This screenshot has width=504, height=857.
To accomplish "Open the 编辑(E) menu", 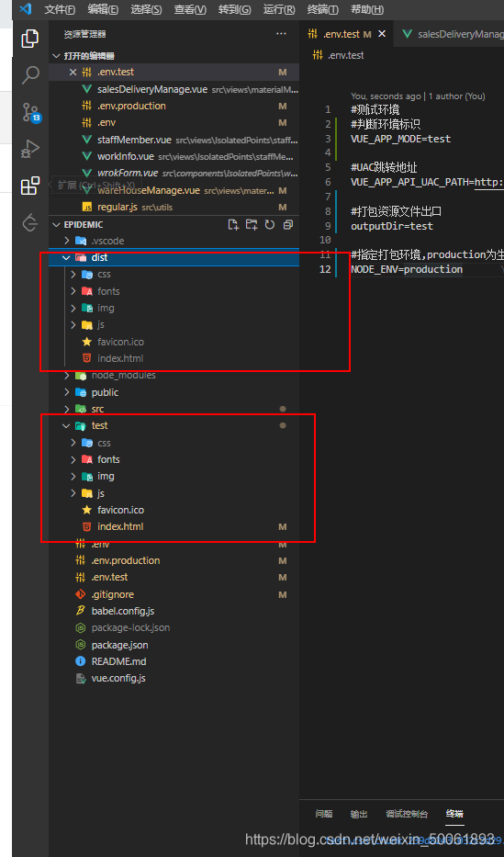I will 103,10.
